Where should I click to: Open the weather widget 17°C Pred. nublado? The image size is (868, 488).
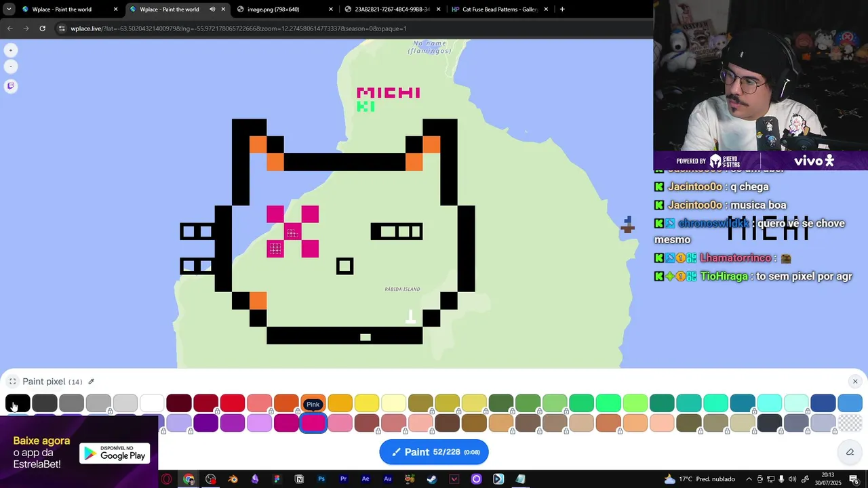[x=700, y=479]
